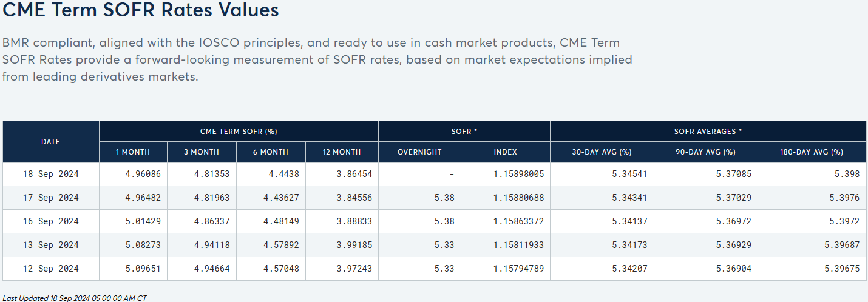This screenshot has height=302, width=868.
Task: Click the Last Updated timestamp text
Action: pyautogui.click(x=75, y=298)
